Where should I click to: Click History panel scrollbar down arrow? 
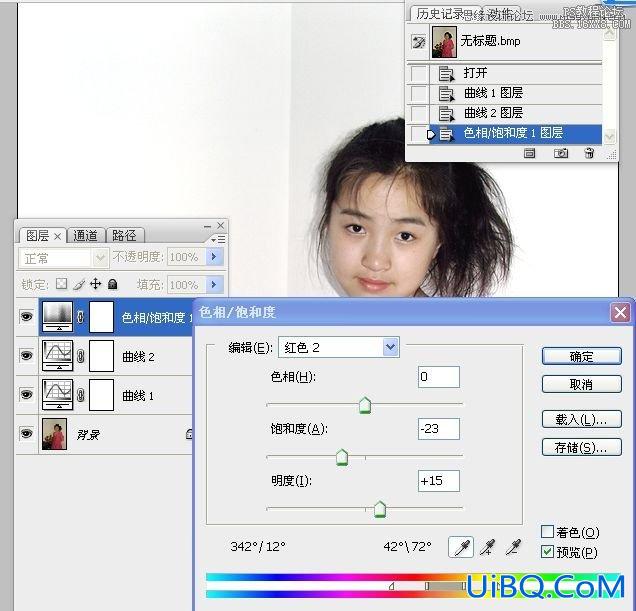609,137
